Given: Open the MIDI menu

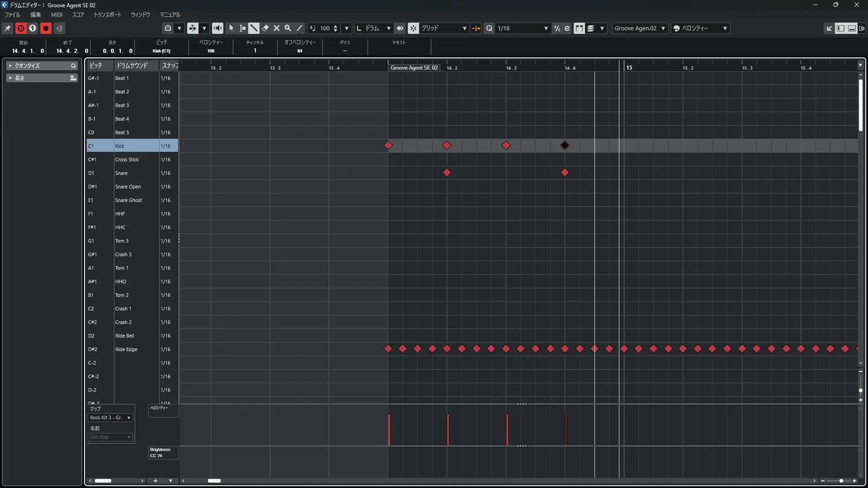Looking at the screenshot, I should pos(57,15).
